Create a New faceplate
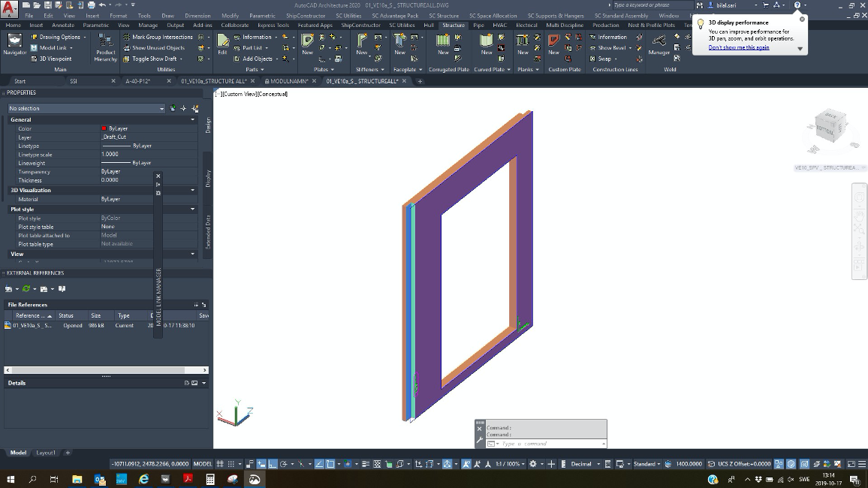This screenshot has height=488, width=868. pos(399,44)
